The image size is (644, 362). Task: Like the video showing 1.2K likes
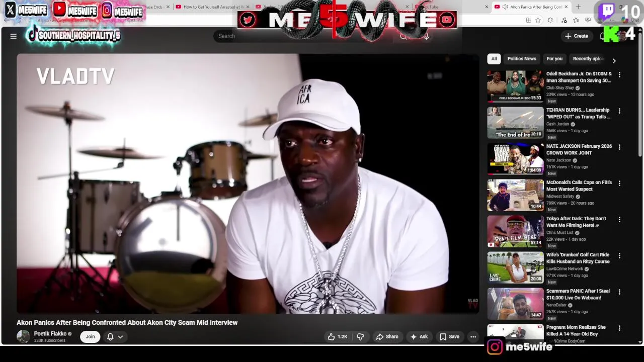tap(338, 337)
